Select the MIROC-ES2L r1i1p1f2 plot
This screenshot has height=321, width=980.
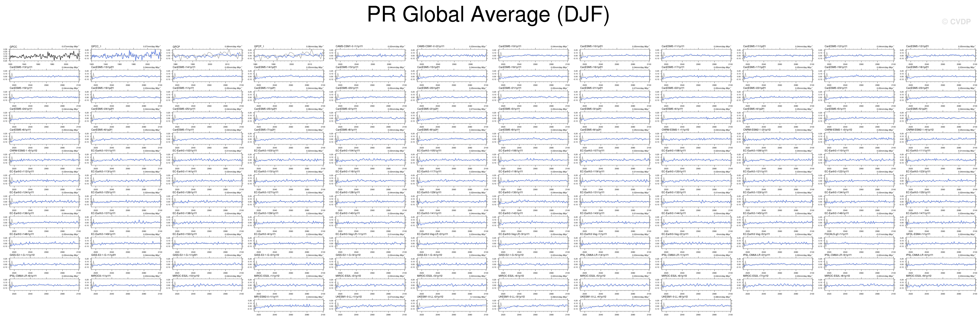tap(289, 285)
